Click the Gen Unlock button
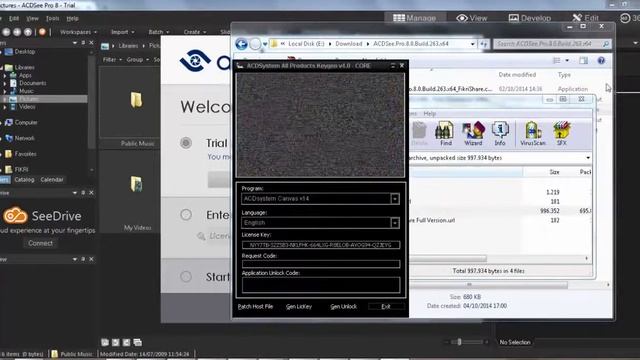640x360 pixels. tap(343, 307)
